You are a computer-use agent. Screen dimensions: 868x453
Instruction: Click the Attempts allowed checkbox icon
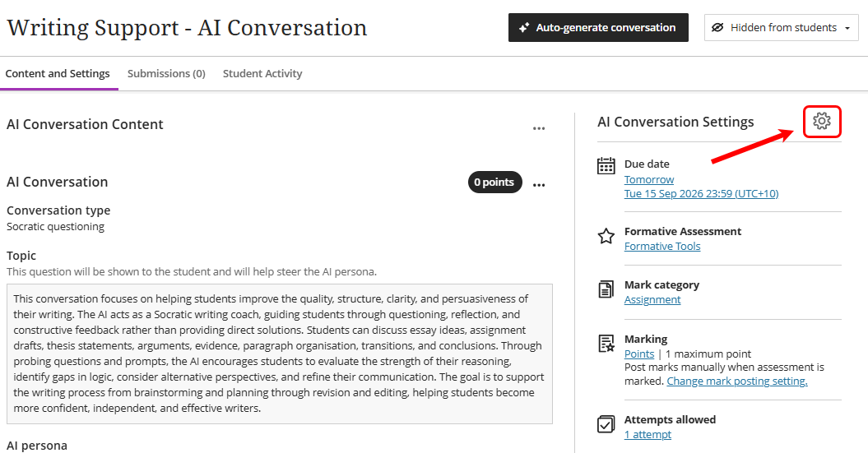[x=606, y=424]
